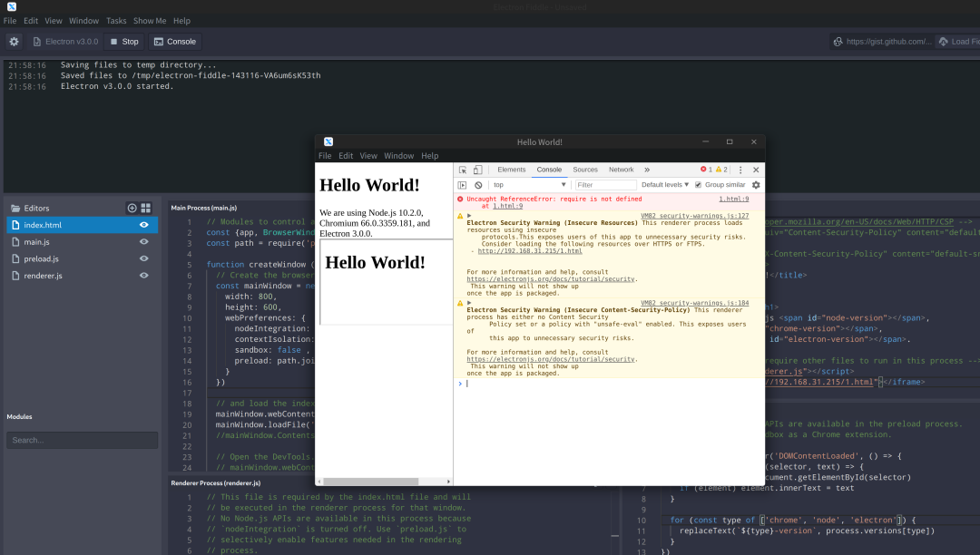Image resolution: width=980 pixels, height=555 pixels.
Task: Open the http://192.168.31.215/1.html link
Action: point(529,251)
